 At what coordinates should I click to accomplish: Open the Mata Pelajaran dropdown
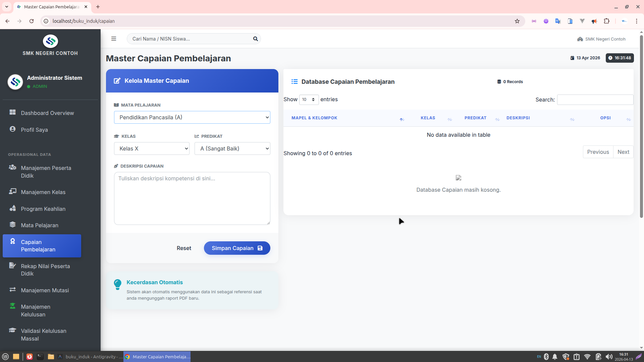pos(192,117)
